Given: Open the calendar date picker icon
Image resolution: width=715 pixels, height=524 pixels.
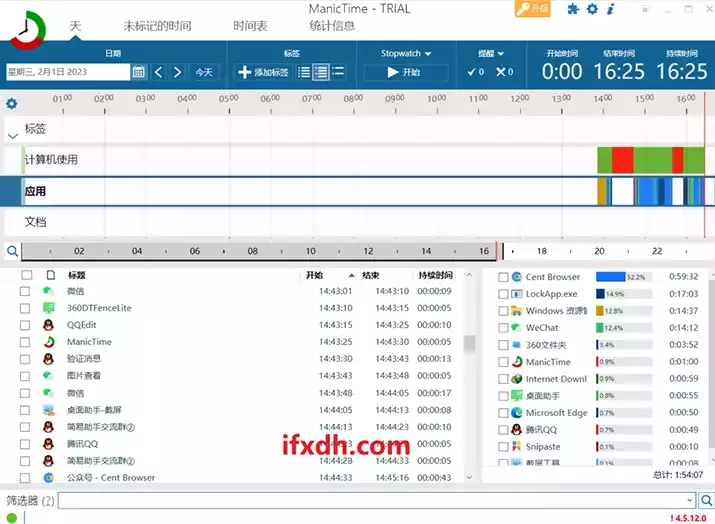Looking at the screenshot, I should point(139,72).
